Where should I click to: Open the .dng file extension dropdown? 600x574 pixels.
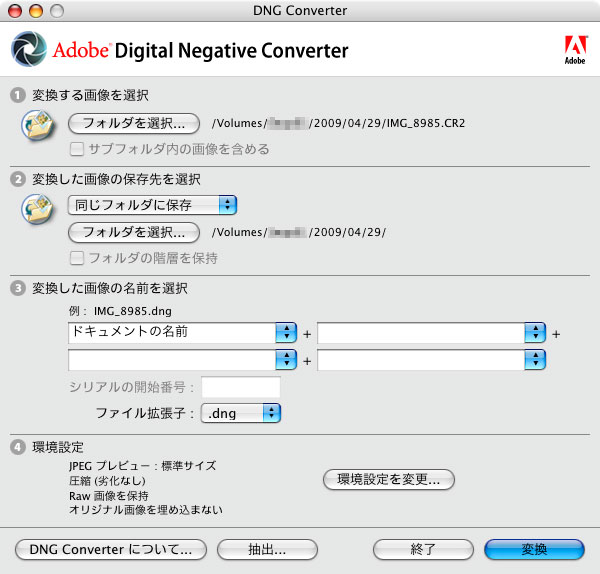click(241, 413)
